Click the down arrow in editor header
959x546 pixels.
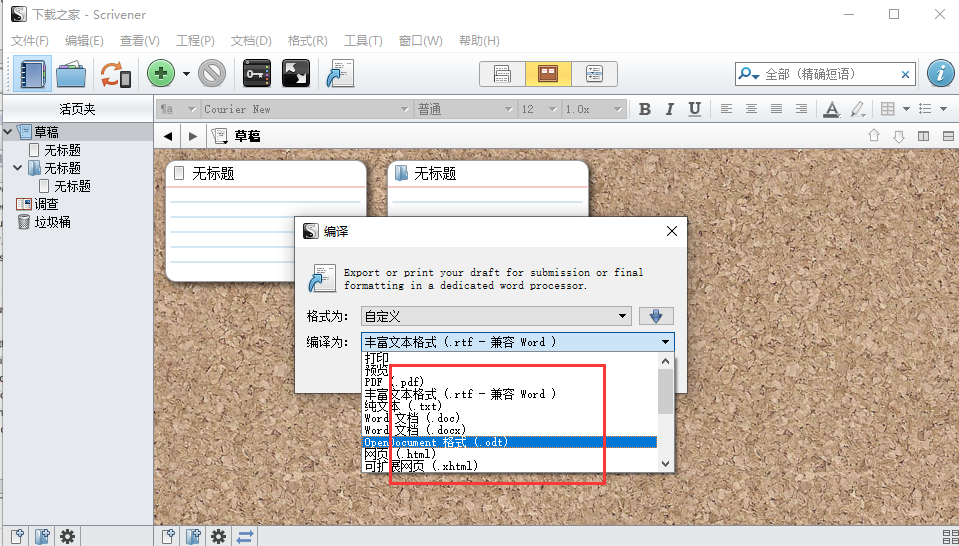(898, 136)
